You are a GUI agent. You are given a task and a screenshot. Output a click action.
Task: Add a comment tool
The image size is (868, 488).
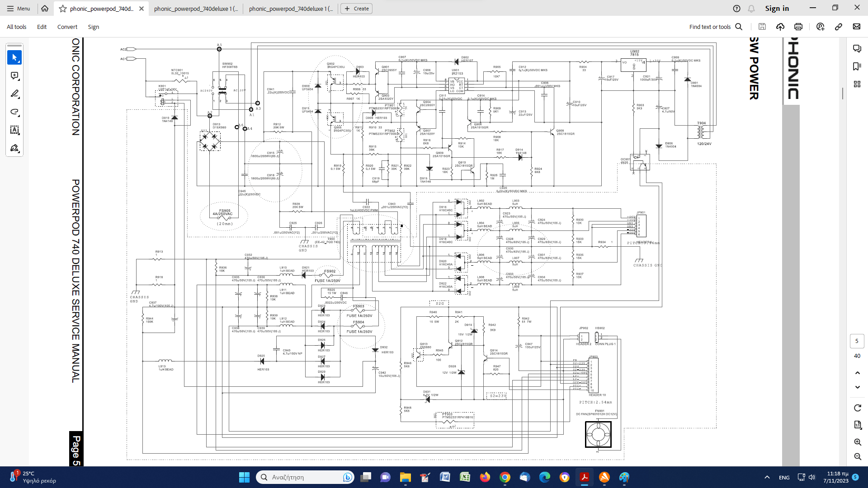pyautogui.click(x=14, y=76)
